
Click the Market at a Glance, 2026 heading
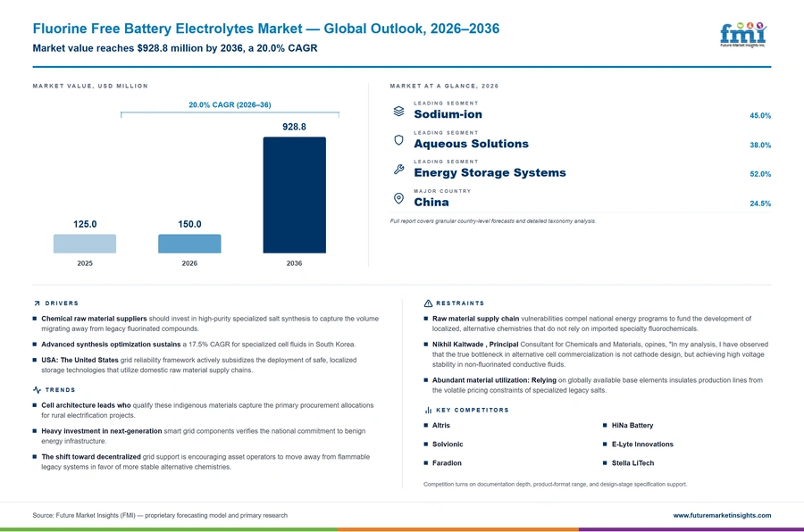click(444, 86)
